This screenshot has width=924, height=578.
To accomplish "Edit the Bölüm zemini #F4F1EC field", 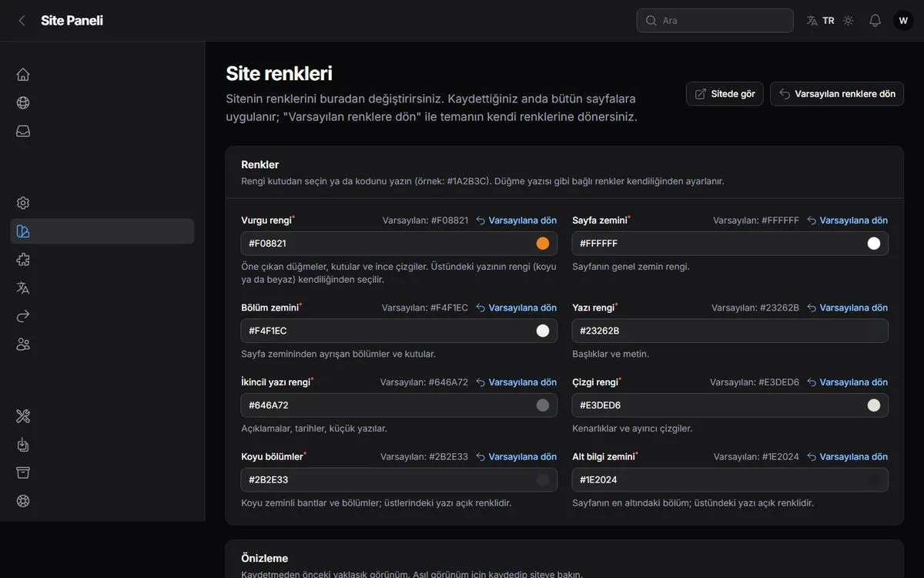I will pos(399,331).
